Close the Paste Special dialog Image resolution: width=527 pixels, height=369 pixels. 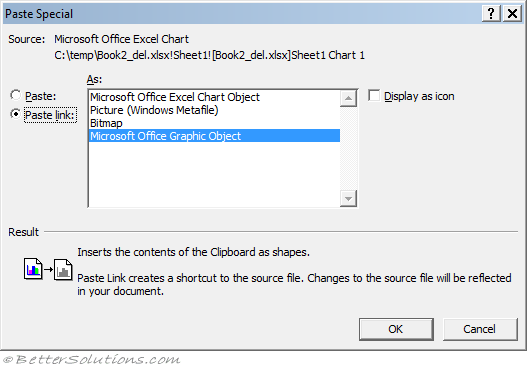point(512,14)
